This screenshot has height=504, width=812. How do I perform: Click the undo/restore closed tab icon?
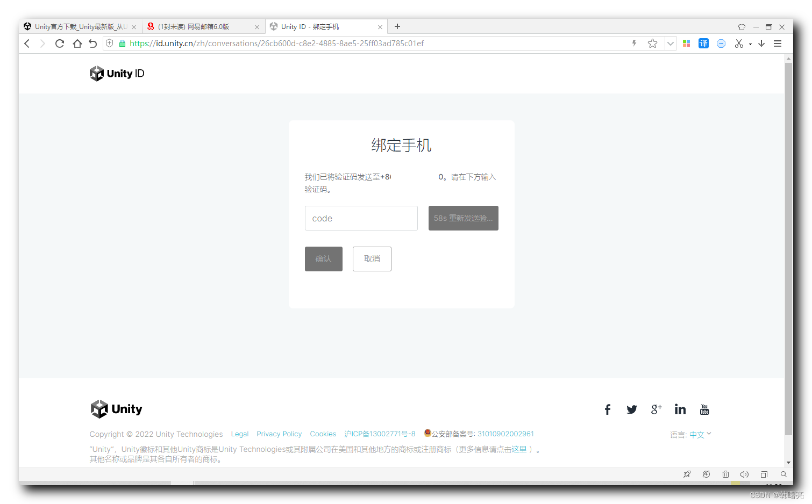(x=93, y=44)
